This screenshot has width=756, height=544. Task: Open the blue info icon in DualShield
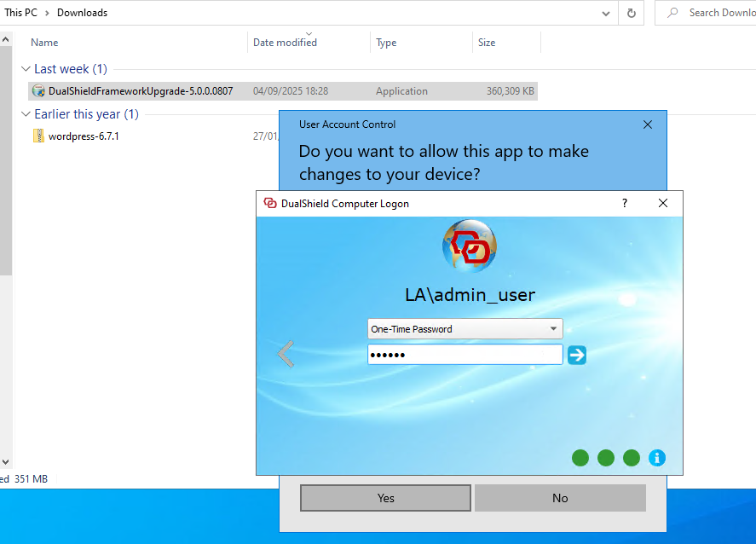click(x=656, y=458)
